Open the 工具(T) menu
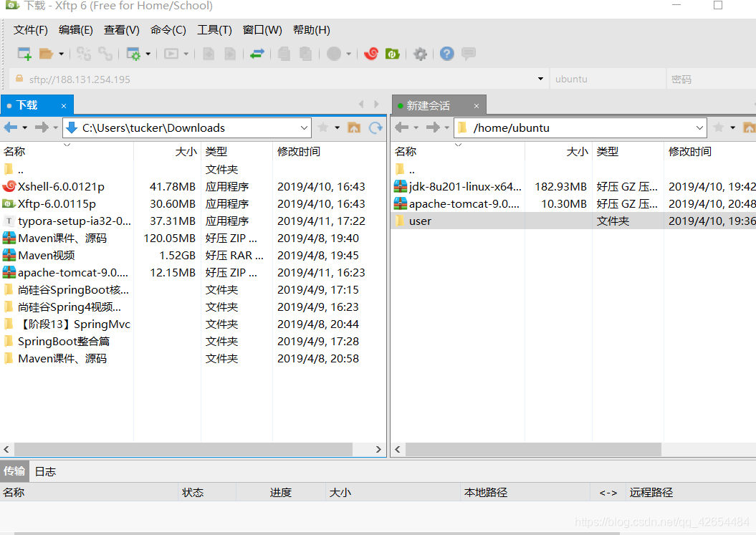The image size is (756, 535). (x=214, y=30)
